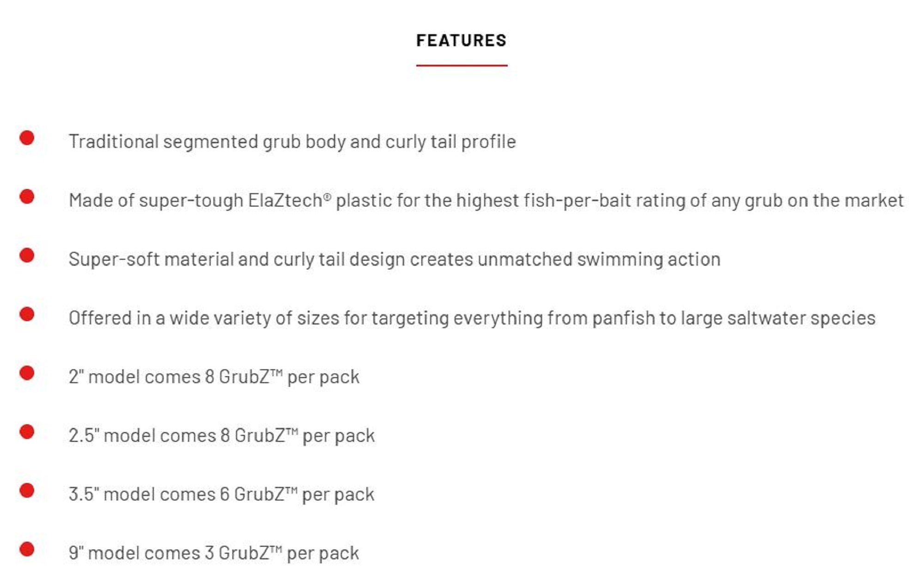The height and width of the screenshot is (580, 924).
Task: Click the 'Traditional segmented grub body' feature text
Action: coord(292,142)
